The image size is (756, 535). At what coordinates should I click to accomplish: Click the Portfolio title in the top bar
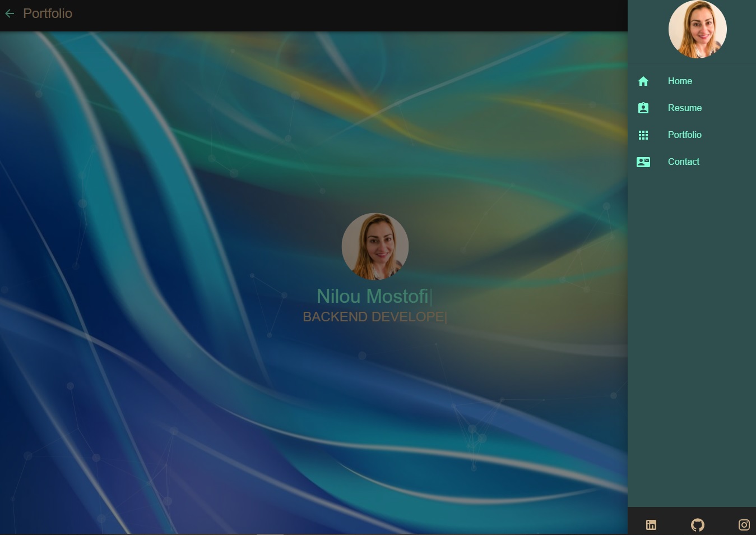click(48, 13)
